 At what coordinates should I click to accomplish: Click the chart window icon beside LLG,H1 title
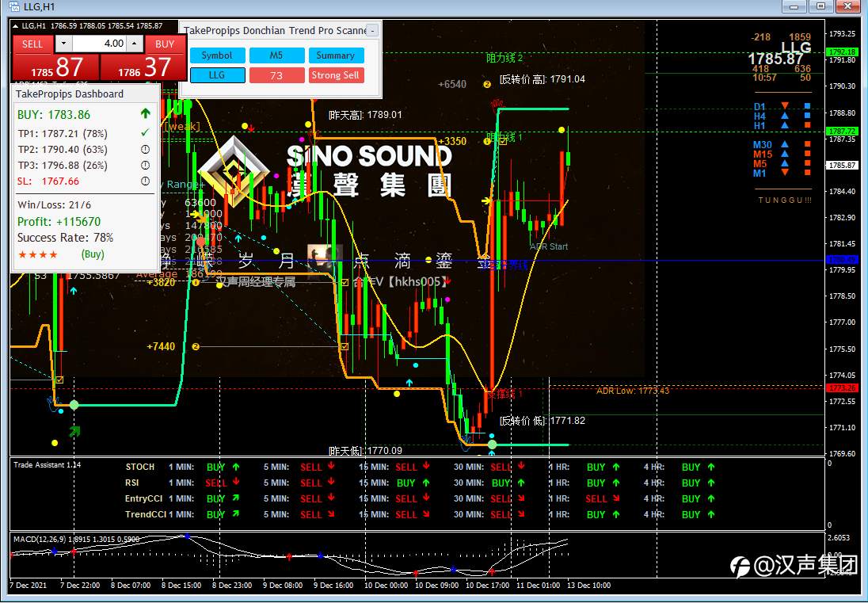pos(15,6)
